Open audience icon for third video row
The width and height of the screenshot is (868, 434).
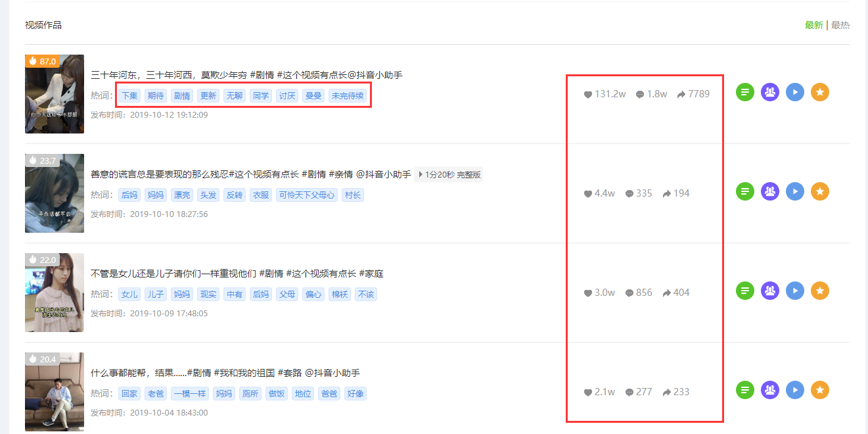pyautogui.click(x=769, y=291)
